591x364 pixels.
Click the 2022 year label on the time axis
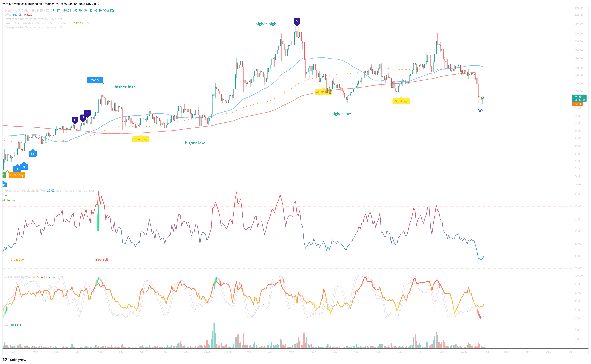point(464,352)
